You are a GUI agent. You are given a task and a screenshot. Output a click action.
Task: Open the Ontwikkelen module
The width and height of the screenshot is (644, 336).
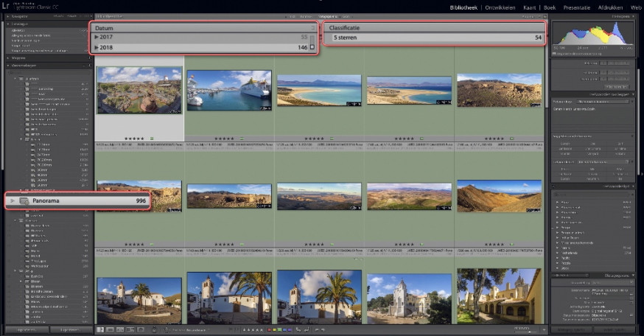(500, 7)
